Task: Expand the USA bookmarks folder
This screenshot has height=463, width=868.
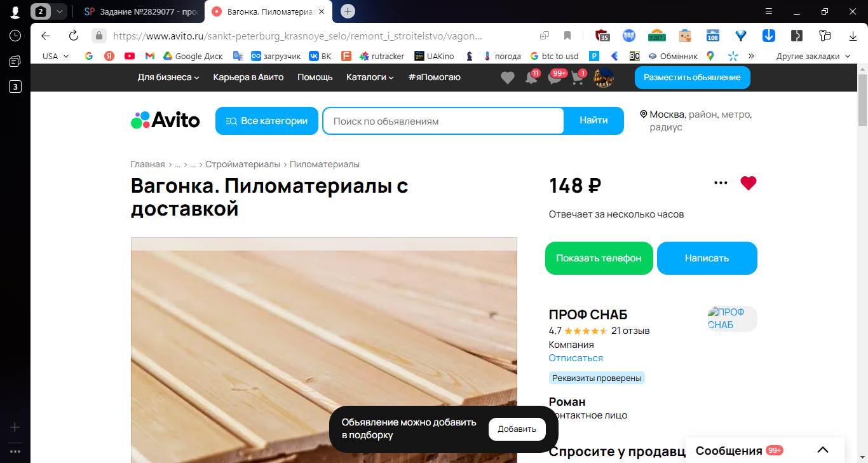Action: point(56,56)
